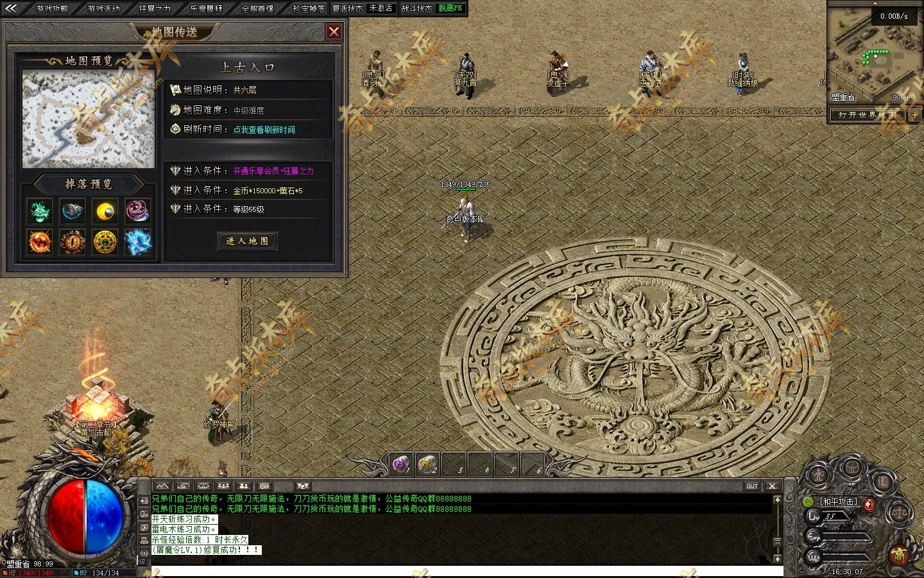Image resolution: width=924 pixels, height=578 pixels.
Task: Open the skill book icon
Action: pyautogui.click(x=884, y=481)
